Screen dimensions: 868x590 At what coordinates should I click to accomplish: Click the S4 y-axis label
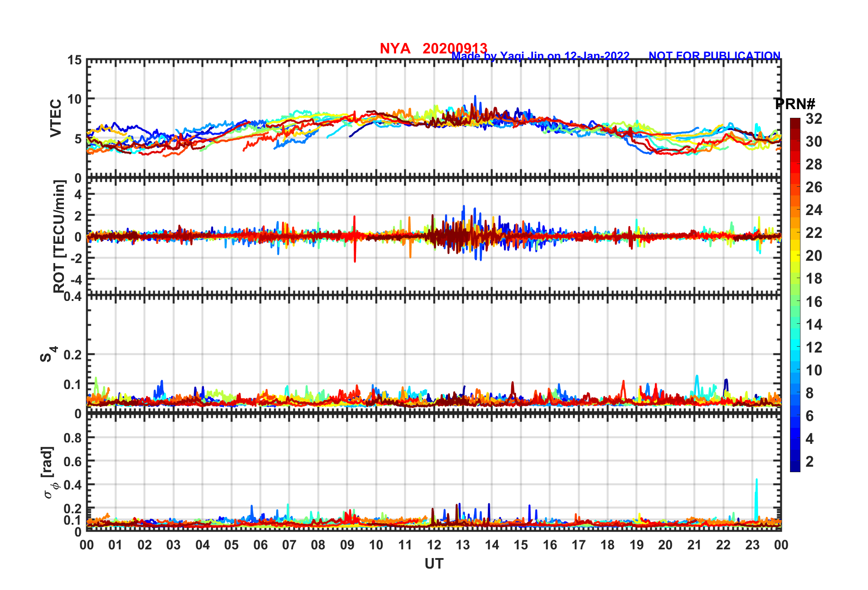(48, 354)
